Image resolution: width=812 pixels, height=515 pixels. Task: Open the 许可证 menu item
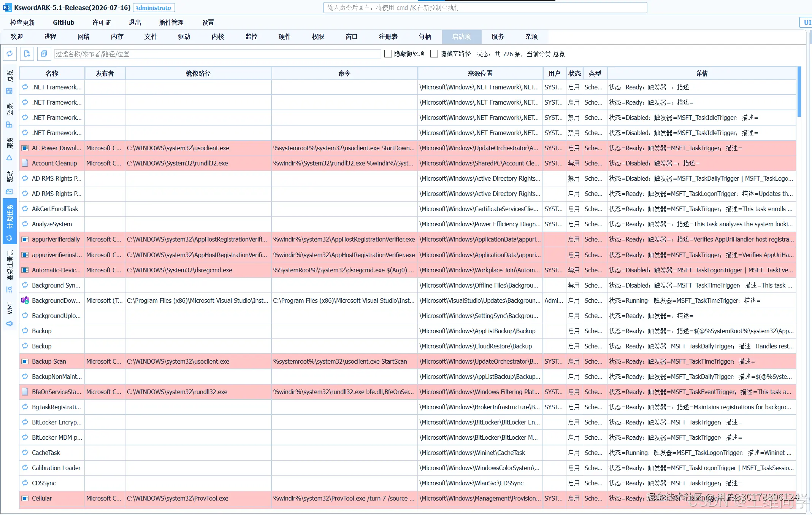[101, 22]
